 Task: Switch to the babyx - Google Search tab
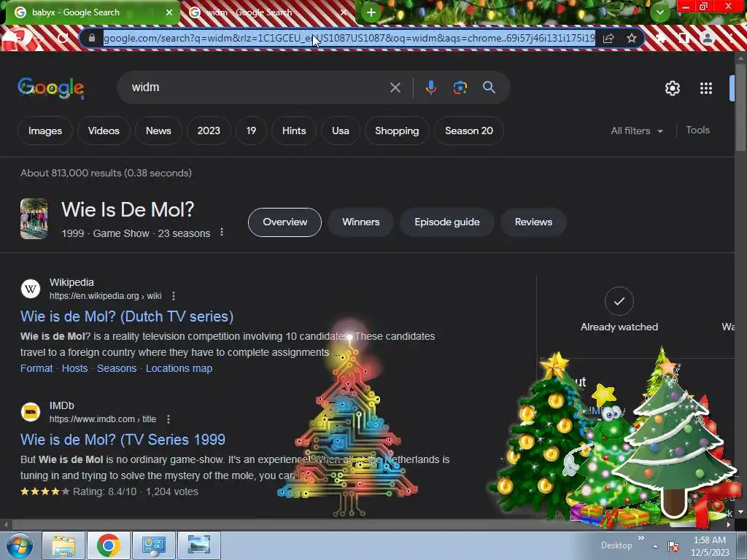coord(93,12)
